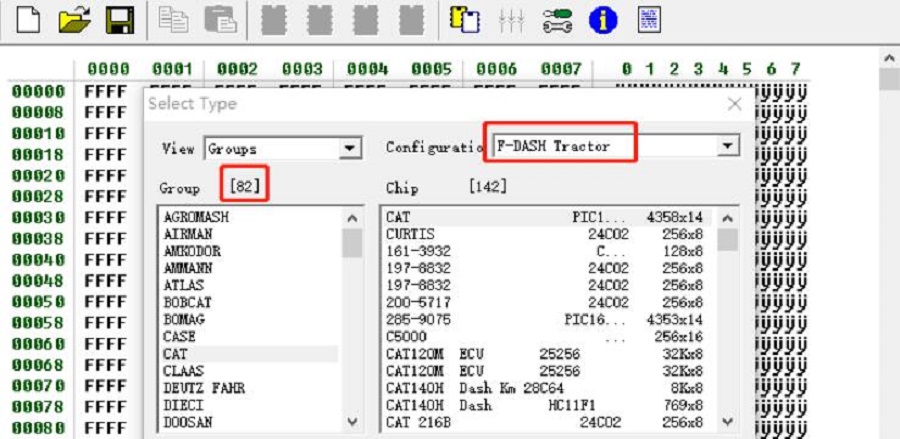Click the document page icon in toolbar
The width and height of the screenshot is (900, 439).
point(649,20)
